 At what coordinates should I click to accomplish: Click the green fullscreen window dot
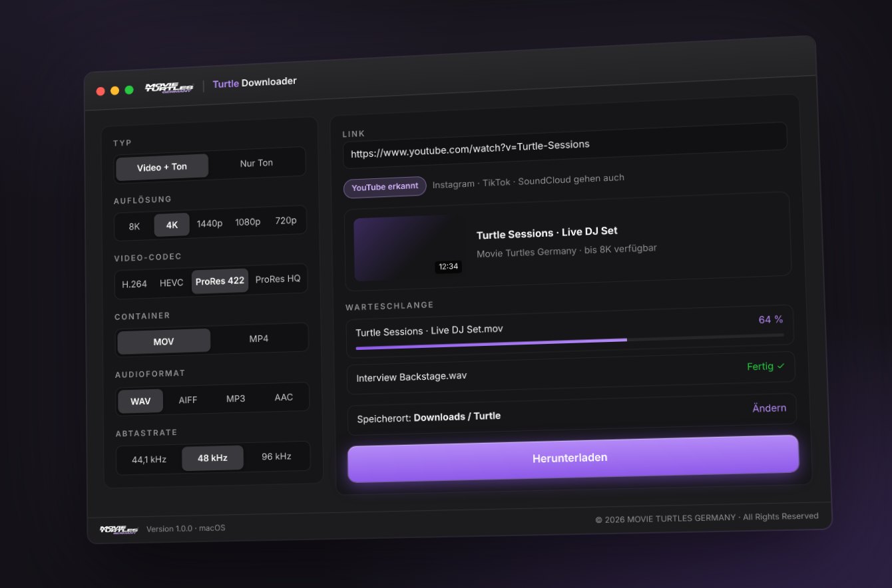[129, 90]
